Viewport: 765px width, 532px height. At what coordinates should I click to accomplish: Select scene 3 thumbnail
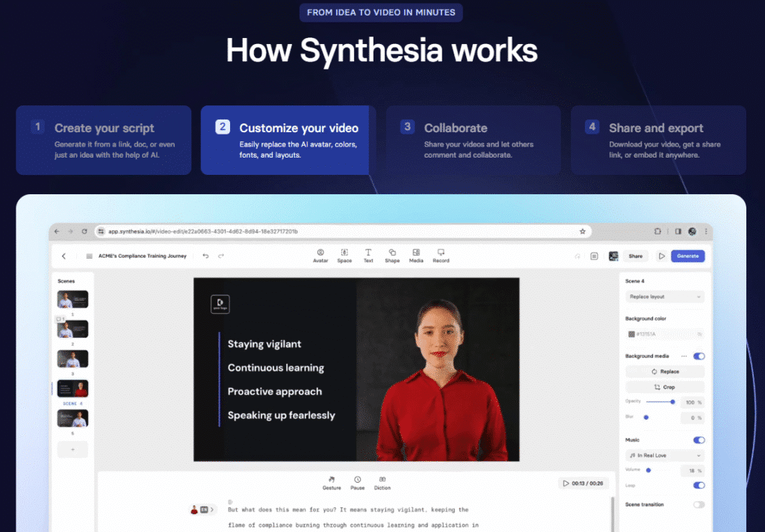tap(72, 359)
